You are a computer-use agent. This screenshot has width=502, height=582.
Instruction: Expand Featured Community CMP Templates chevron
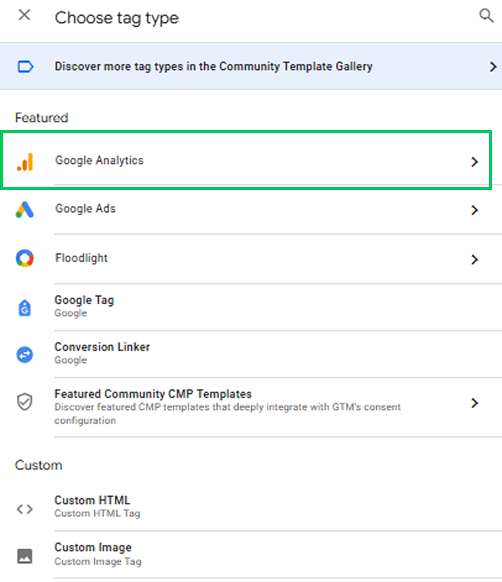click(x=474, y=403)
